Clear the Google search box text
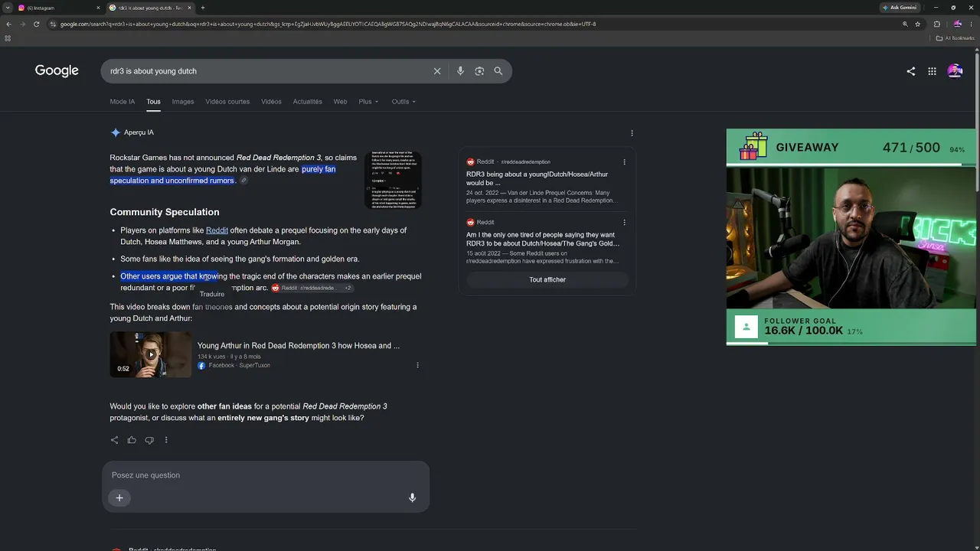Screen dimensions: 980x551 click(437, 71)
